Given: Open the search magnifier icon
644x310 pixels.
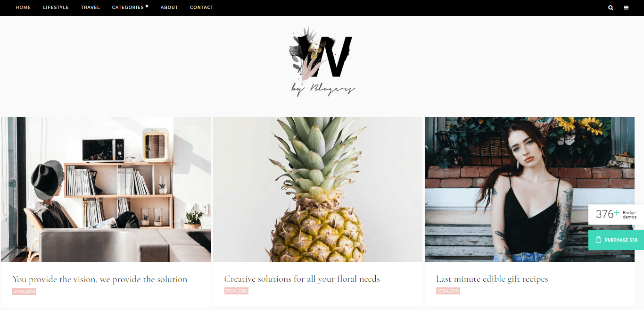Looking at the screenshot, I should [611, 8].
